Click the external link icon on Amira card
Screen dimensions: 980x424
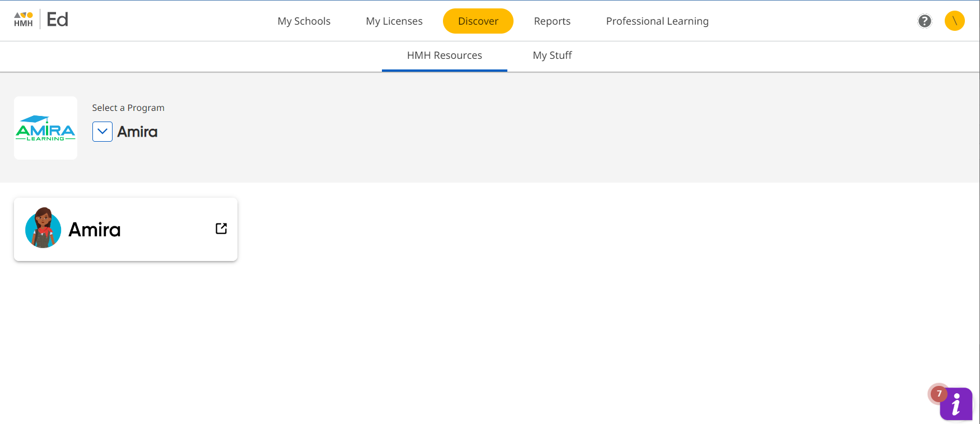pos(221,229)
